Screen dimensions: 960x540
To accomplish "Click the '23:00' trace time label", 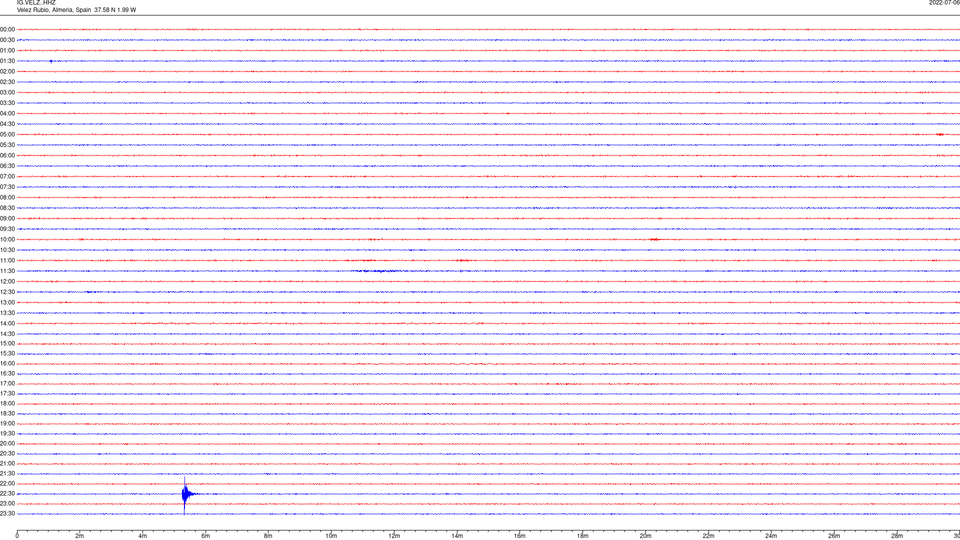I will pyautogui.click(x=7, y=504).
